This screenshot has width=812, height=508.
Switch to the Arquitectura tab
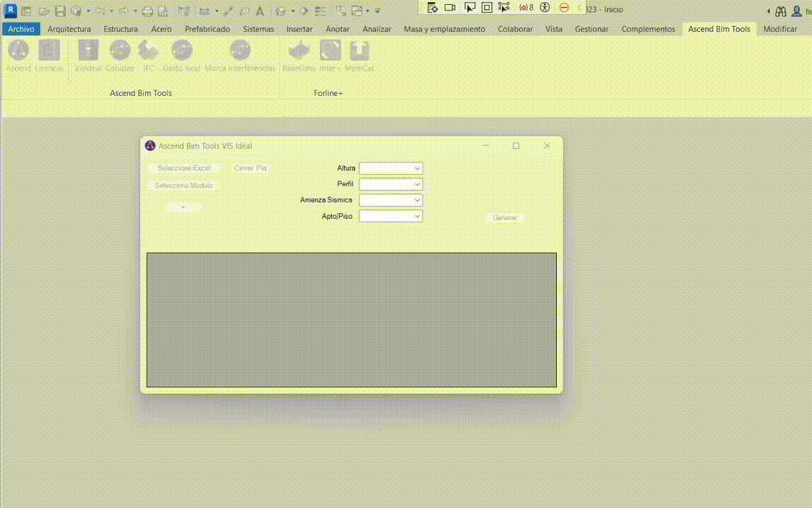point(69,29)
